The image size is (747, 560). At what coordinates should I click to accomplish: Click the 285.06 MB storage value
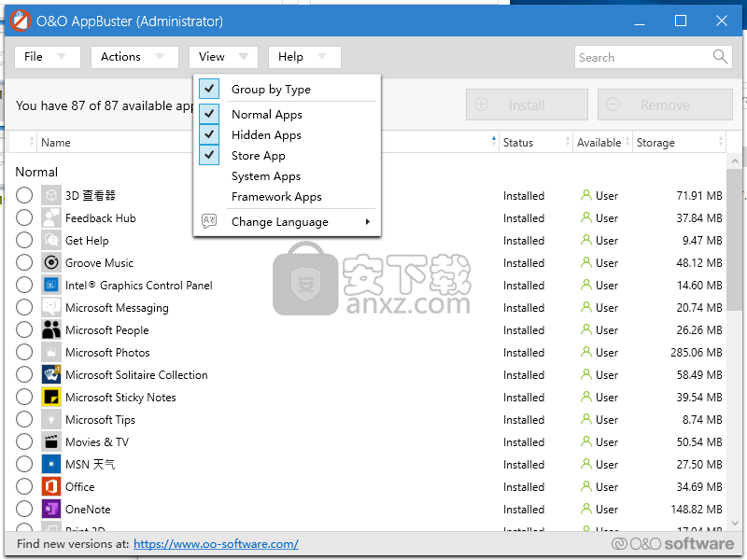coord(696,353)
